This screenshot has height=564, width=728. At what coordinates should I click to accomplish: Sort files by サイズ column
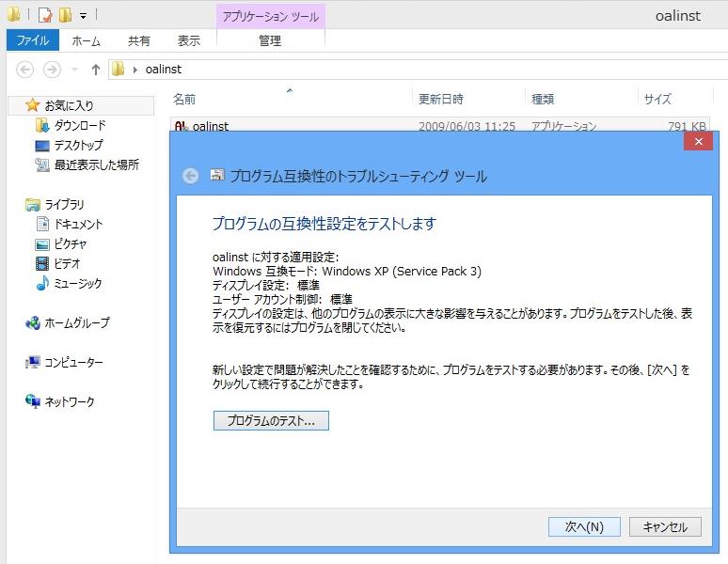[657, 99]
